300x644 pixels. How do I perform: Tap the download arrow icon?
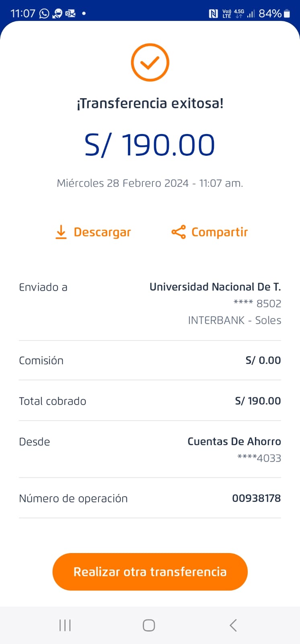tap(61, 232)
